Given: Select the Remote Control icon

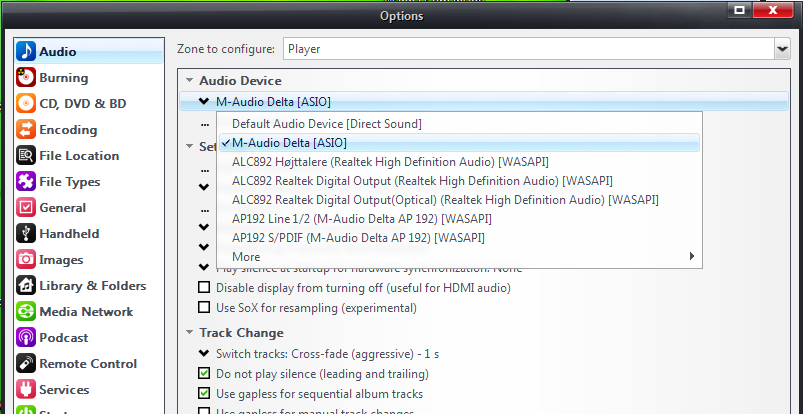Looking at the screenshot, I should 26,364.
